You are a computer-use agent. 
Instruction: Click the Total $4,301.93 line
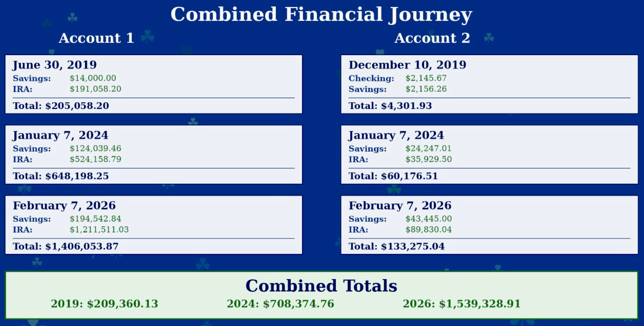click(x=390, y=106)
